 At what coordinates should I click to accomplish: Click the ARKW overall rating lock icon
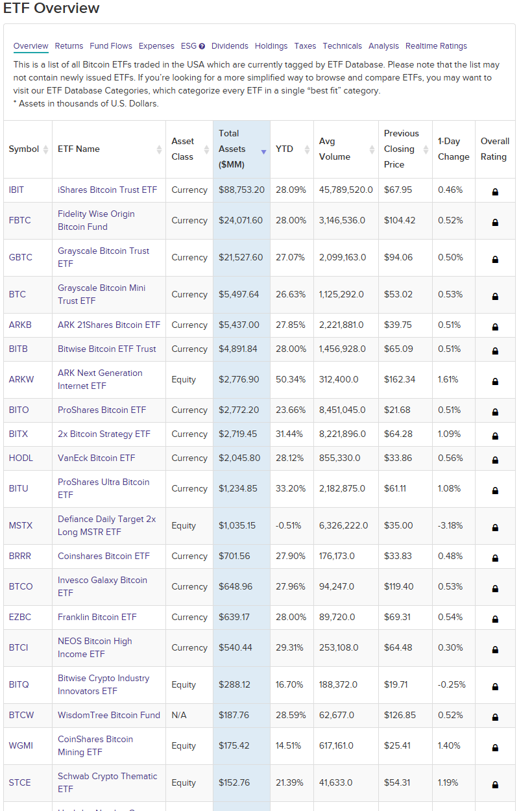click(x=495, y=381)
